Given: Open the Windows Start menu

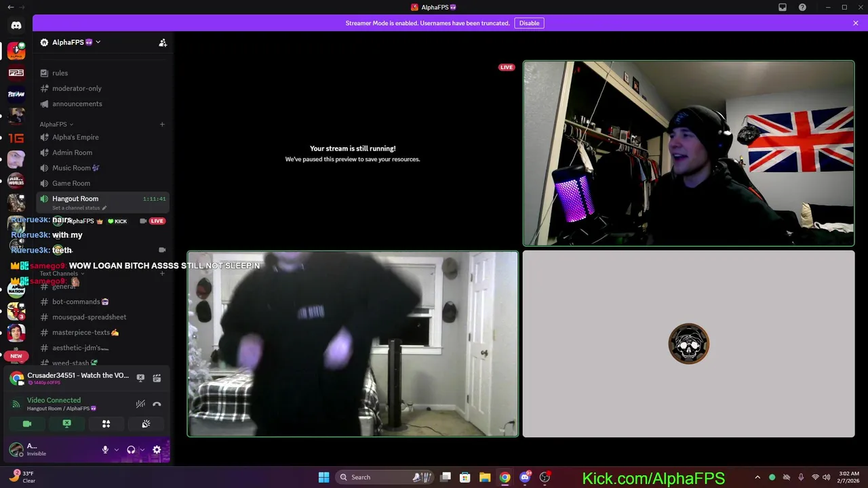Looking at the screenshot, I should pyautogui.click(x=323, y=477).
